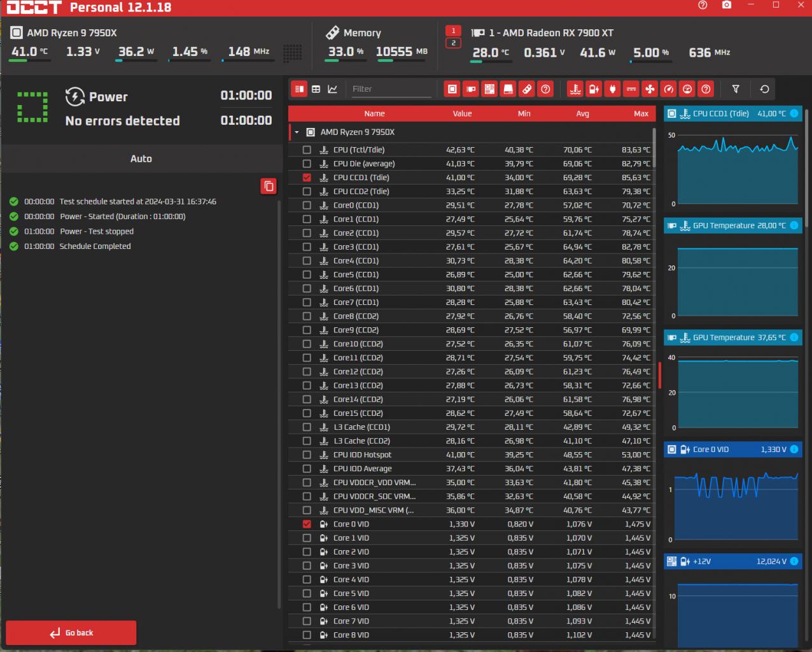The width and height of the screenshot is (812, 652).
Task: Uncheck the CPU CCD1 (Tdie) sensor box
Action: click(x=307, y=178)
